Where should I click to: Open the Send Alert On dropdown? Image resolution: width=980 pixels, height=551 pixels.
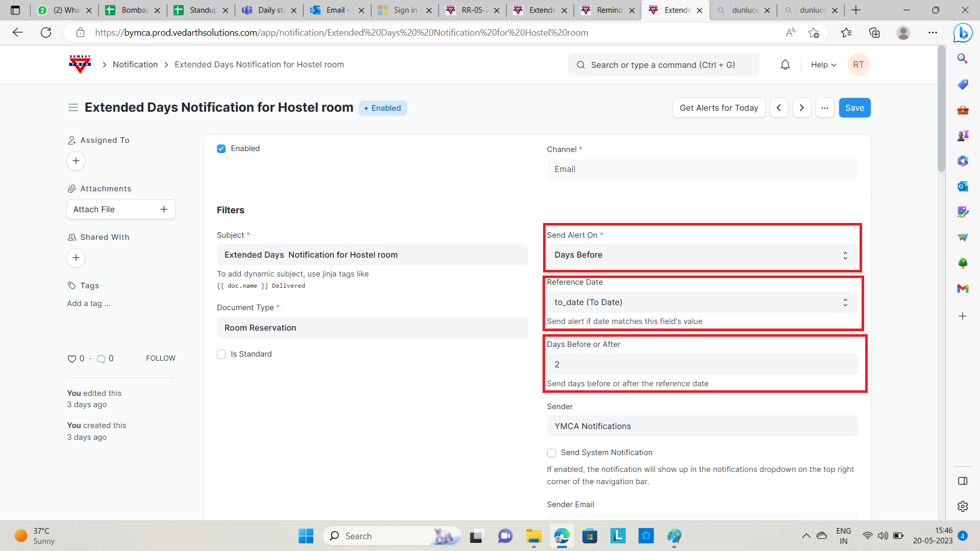(702, 255)
